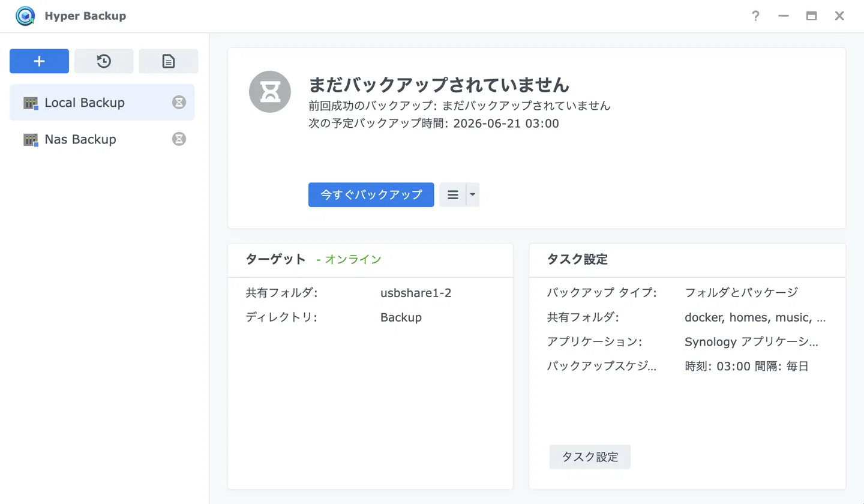Click the 今すぐバックアップ button
Viewport: 864px width, 504px height.
click(371, 195)
